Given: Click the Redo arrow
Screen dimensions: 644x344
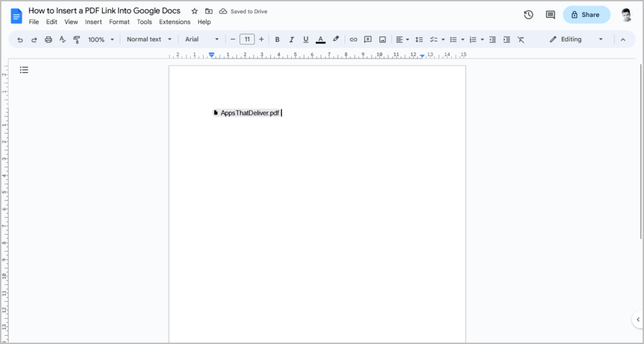Looking at the screenshot, I should 34,40.
